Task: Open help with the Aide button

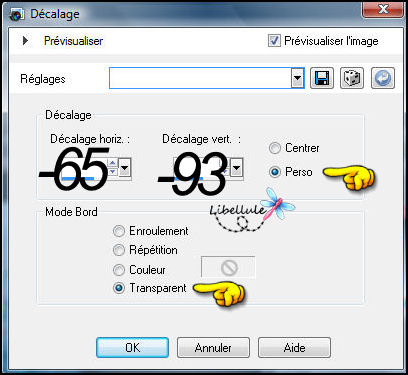Action: [294, 347]
